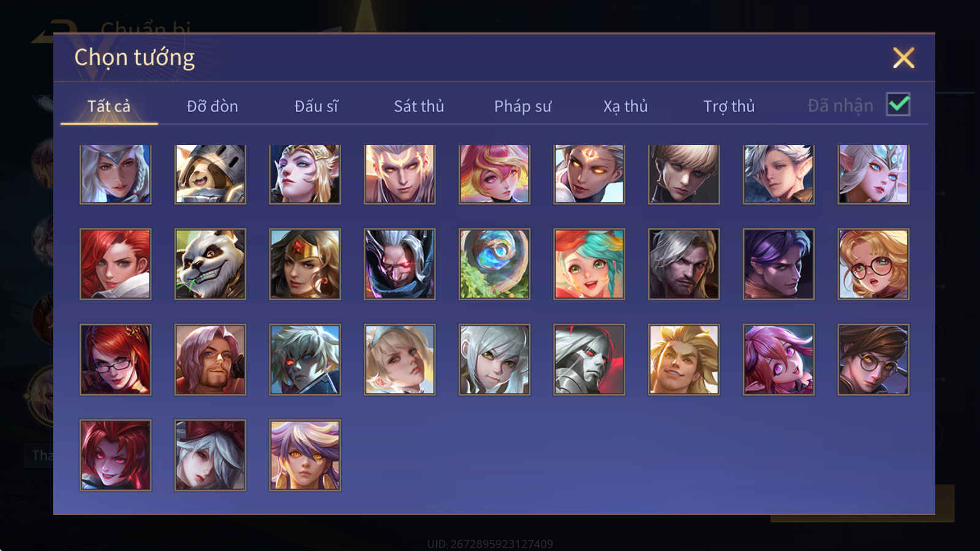Viewport: 980px width, 551px height.
Task: View the Đấu sĩ hero tab
Action: coord(316,106)
